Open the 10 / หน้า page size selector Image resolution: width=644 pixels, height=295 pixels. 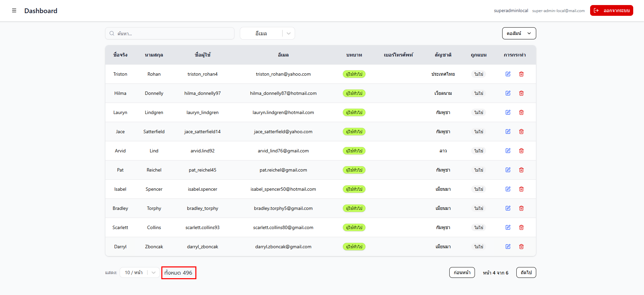coord(139,272)
